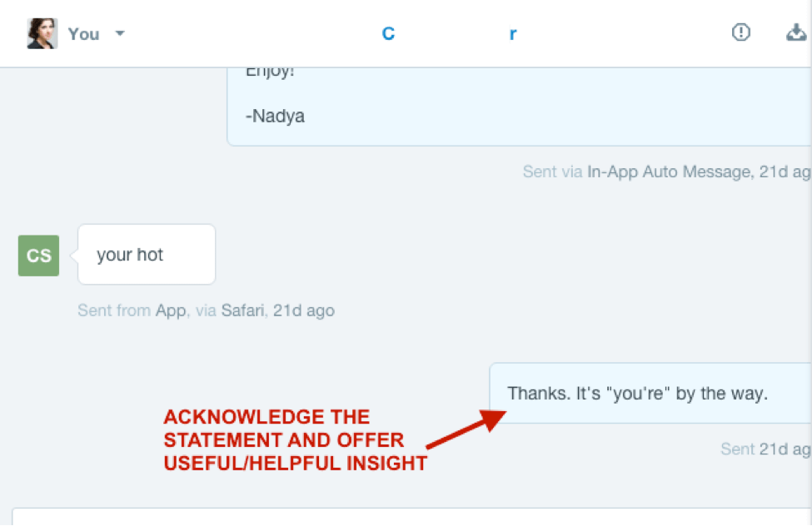Click the "-Nadya" signature in auto message
The image size is (812, 526).
[275, 117]
